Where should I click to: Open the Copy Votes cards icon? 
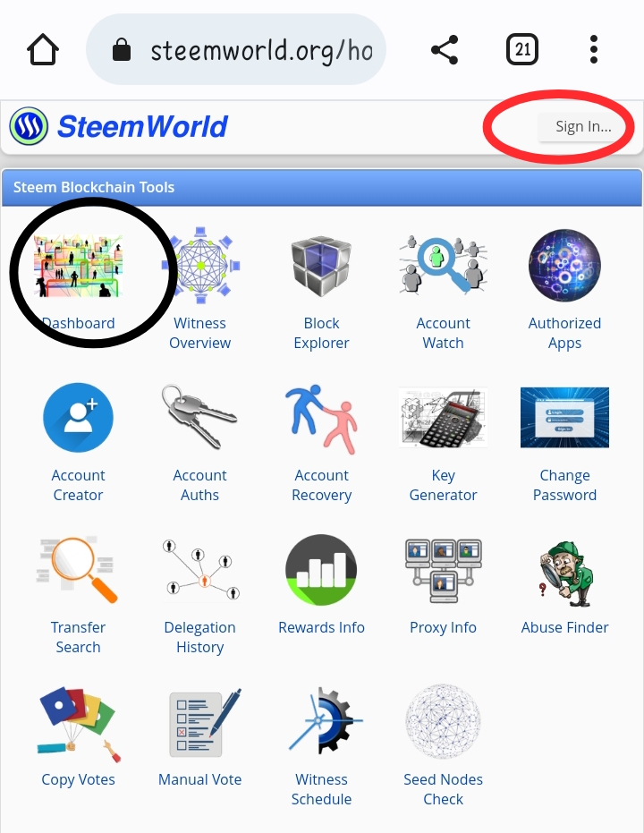click(x=78, y=723)
